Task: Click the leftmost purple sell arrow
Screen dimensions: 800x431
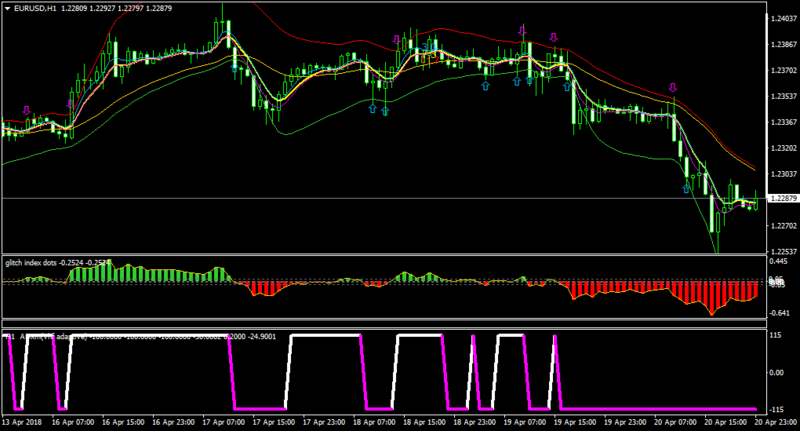Action: click(x=27, y=110)
